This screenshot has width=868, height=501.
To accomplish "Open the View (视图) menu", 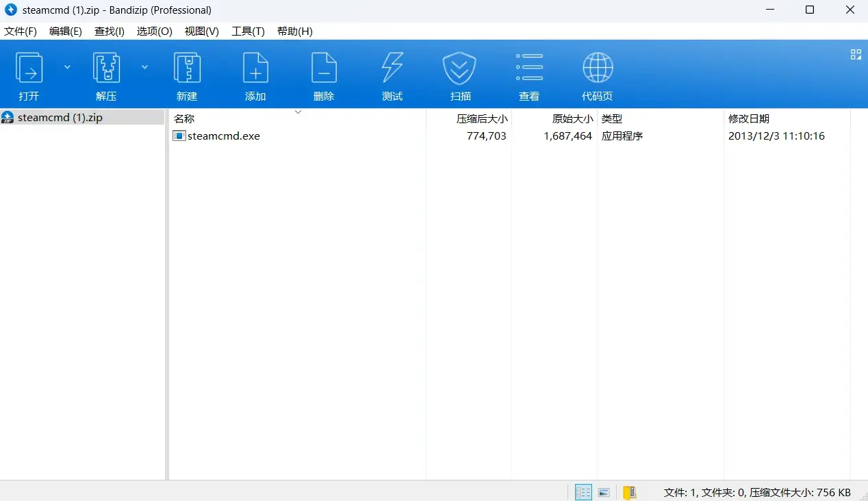I will [202, 31].
